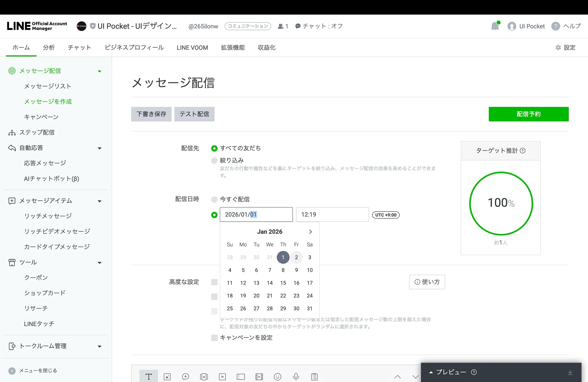Image resolution: width=588 pixels, height=382 pixels.
Task: Open メッセージリスト in sidebar
Action: coord(48,86)
